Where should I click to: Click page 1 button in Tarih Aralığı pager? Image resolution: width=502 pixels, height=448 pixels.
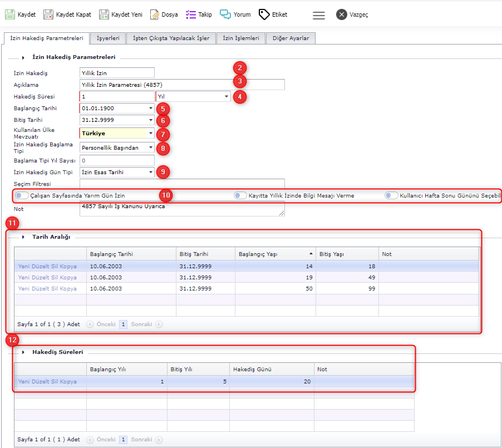(x=123, y=324)
